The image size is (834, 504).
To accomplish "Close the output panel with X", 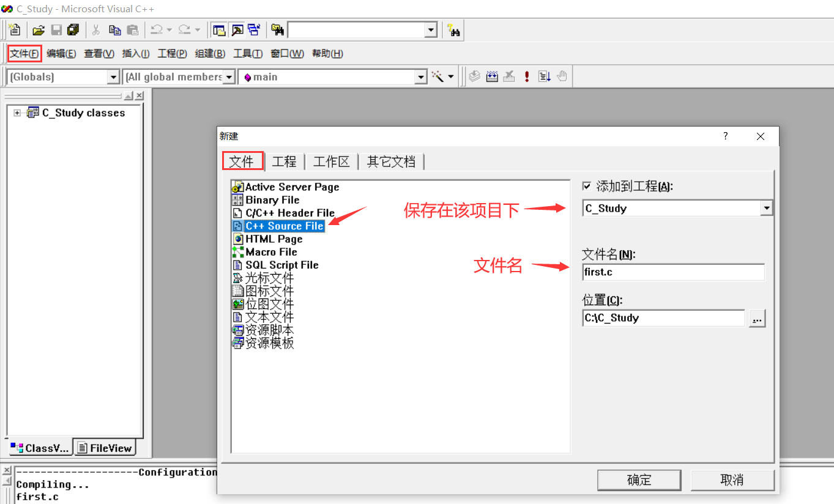I will click(7, 470).
